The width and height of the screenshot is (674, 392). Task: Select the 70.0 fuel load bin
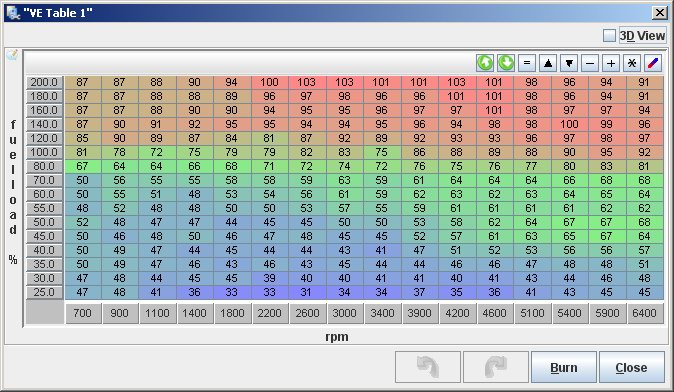tap(44, 180)
